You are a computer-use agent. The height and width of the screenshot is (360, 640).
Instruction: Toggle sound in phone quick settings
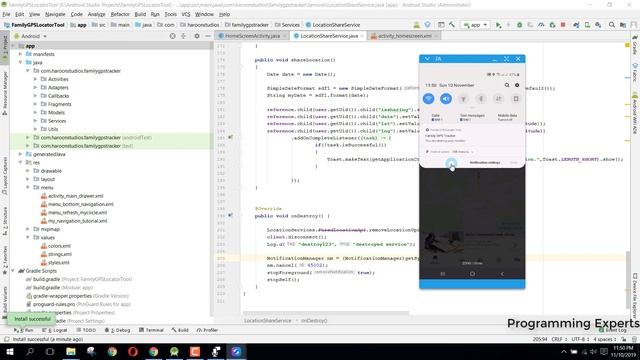click(x=446, y=98)
